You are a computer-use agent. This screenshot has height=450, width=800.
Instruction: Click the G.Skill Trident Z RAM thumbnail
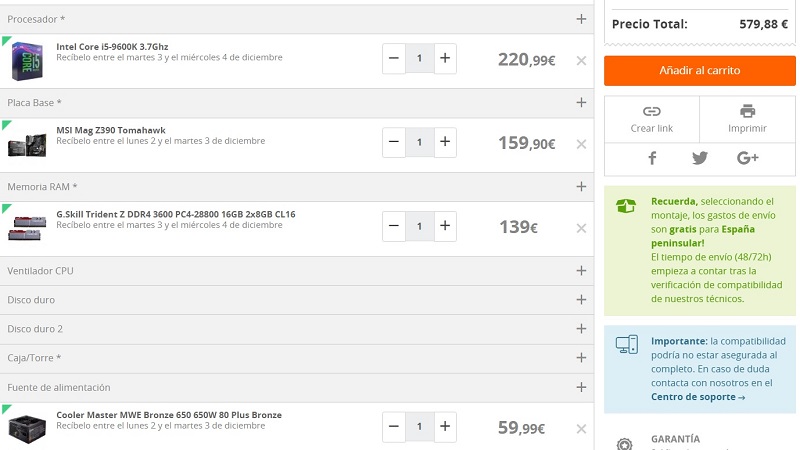click(27, 226)
